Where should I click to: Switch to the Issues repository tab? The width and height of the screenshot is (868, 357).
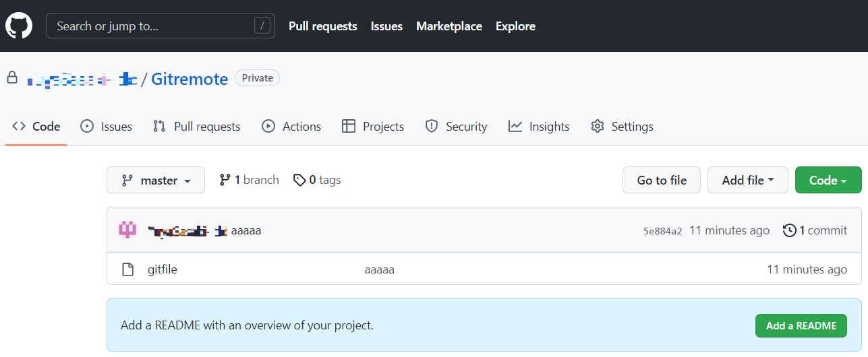coord(106,126)
